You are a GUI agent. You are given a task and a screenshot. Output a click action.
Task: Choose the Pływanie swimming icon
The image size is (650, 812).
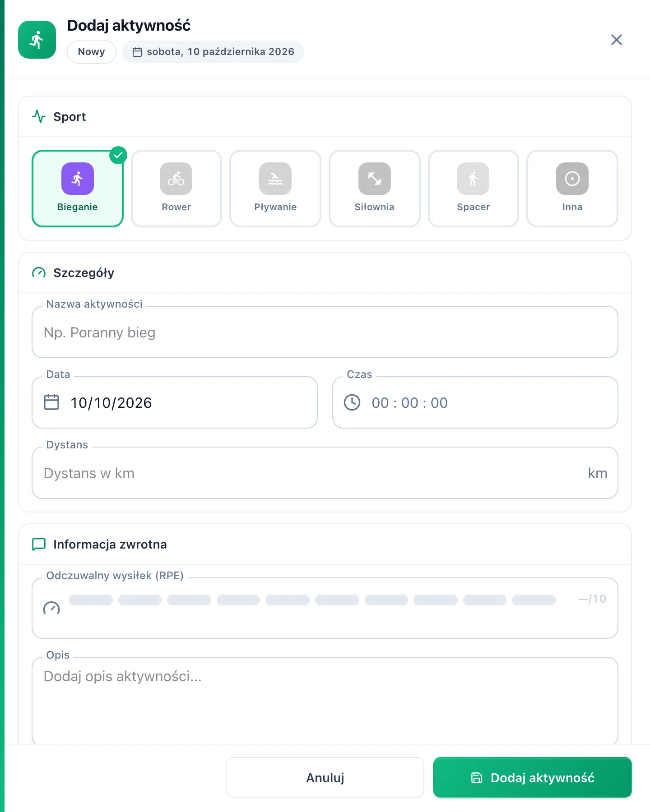[x=275, y=179]
